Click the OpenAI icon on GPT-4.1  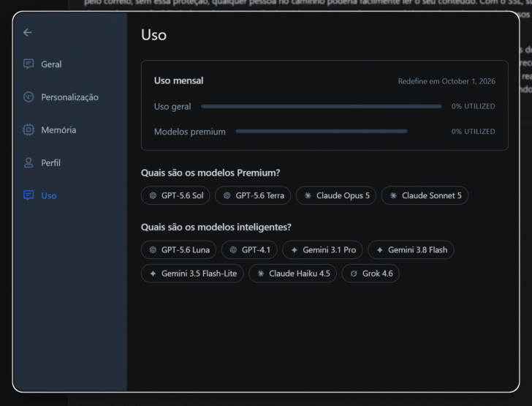(x=233, y=249)
